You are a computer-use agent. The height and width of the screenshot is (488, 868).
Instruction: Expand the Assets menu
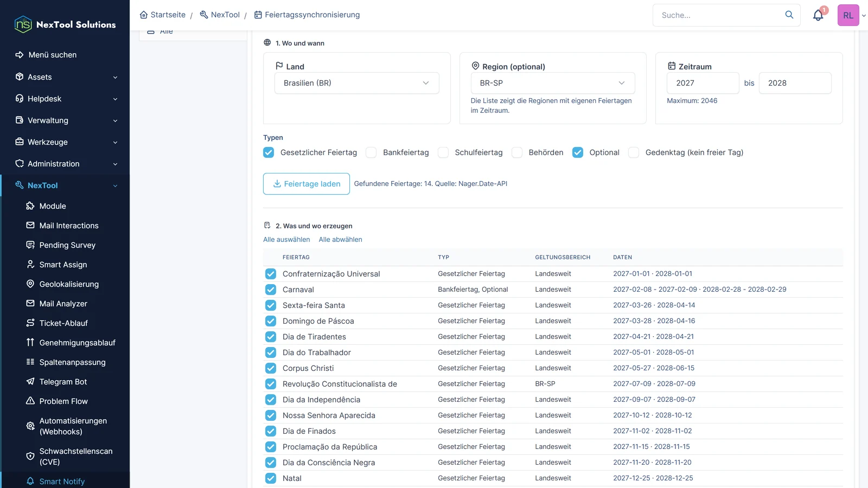point(65,77)
